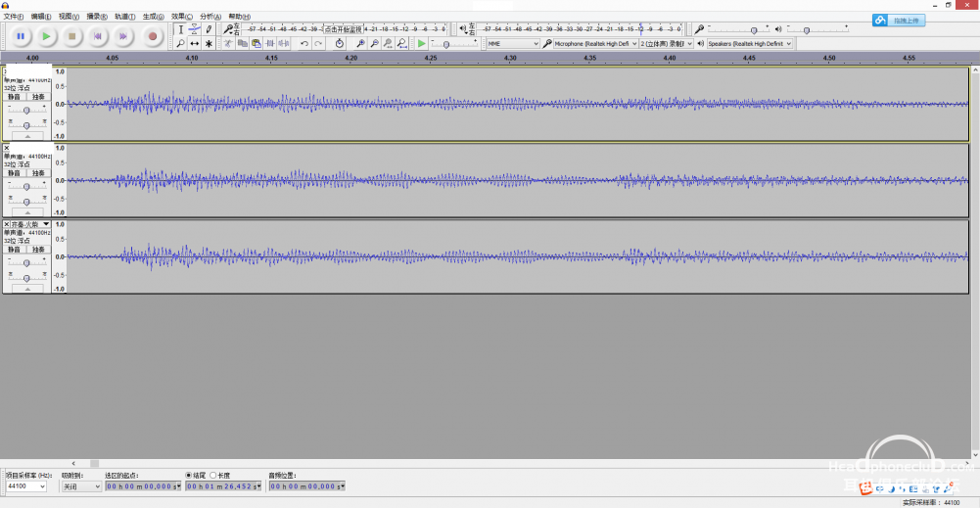
Task: Click the Play-at-speed green arrow
Action: click(422, 44)
